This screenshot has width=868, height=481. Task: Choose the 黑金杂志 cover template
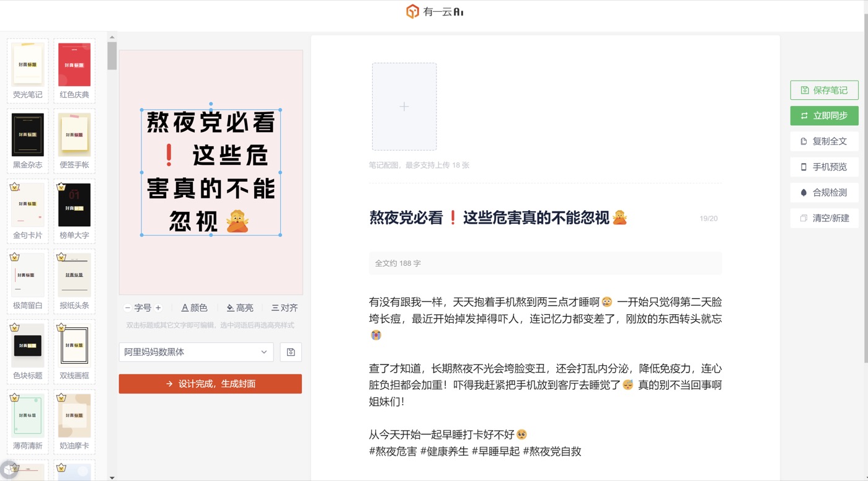coord(28,141)
